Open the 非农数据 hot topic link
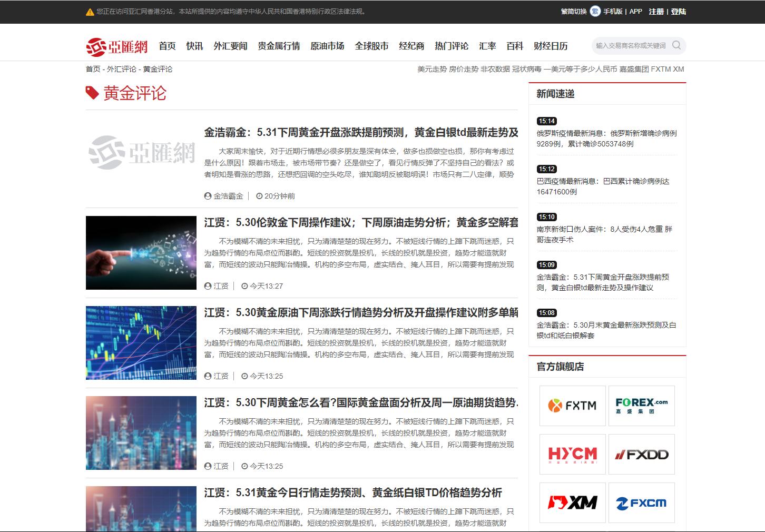 coord(496,68)
